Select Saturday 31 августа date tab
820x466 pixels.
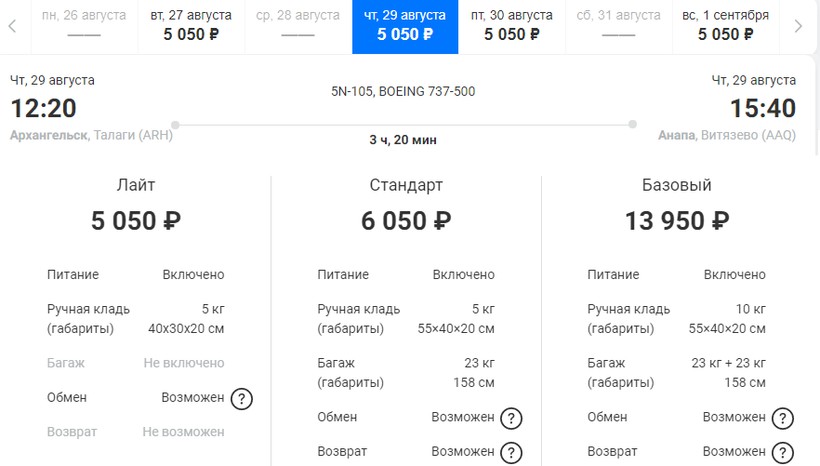[x=619, y=26]
